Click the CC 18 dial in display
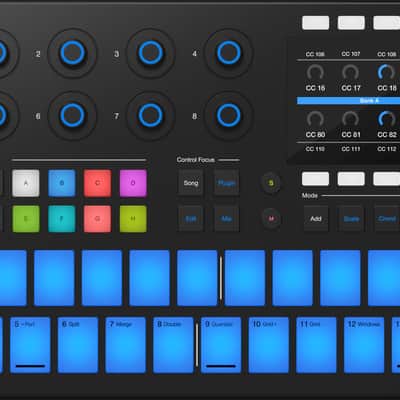The height and width of the screenshot is (400, 400). [386, 73]
